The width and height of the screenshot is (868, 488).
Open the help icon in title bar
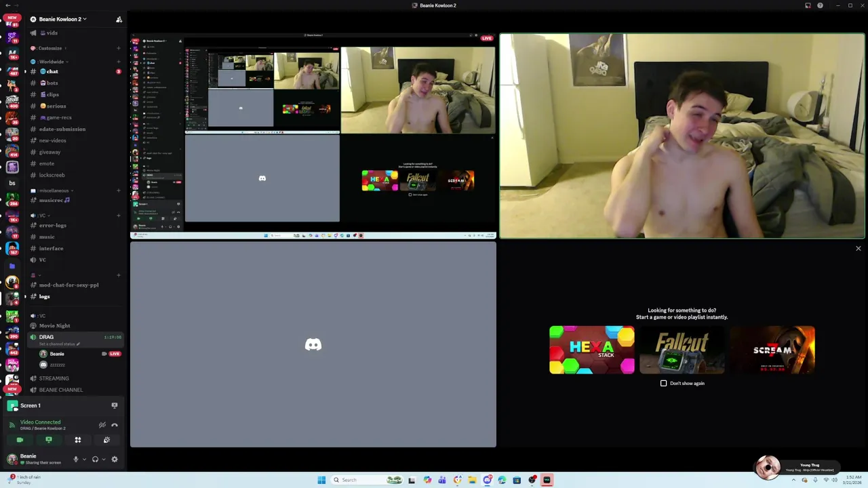click(820, 5)
